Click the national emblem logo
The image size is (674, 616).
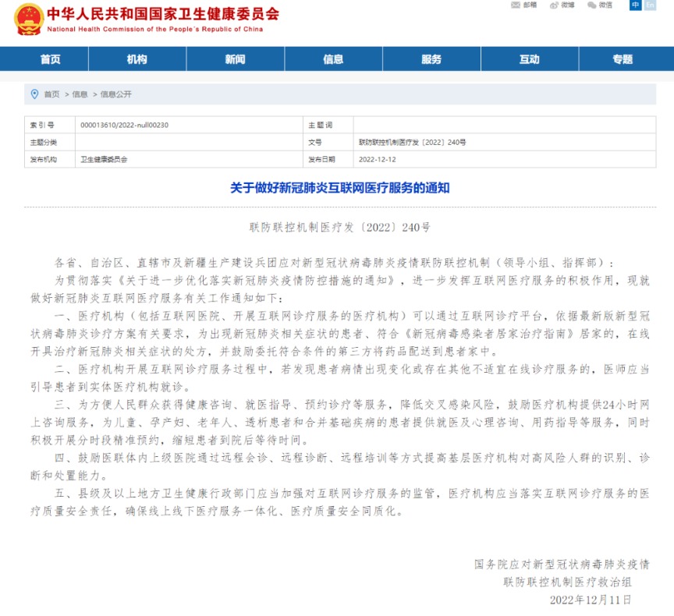pos(29,19)
